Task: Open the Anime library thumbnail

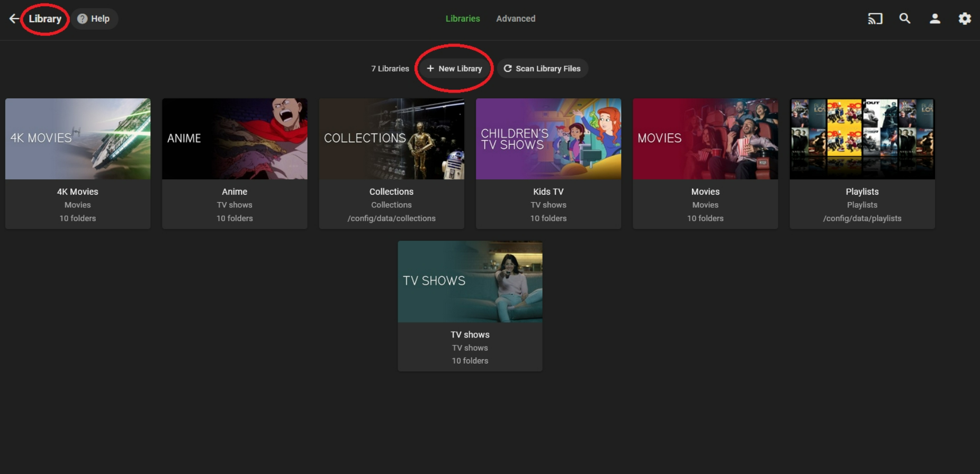Action: 235,139
